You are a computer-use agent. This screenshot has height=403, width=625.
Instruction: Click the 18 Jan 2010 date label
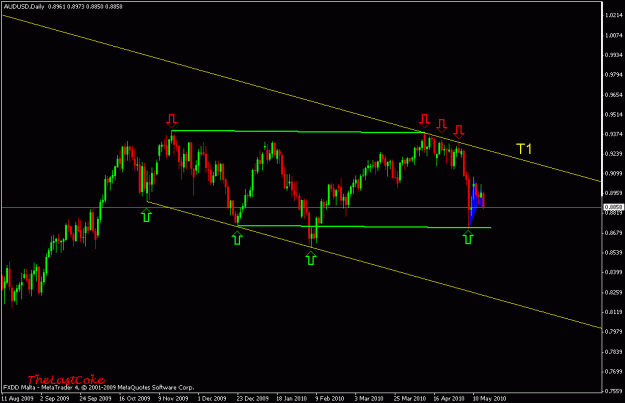point(292,399)
